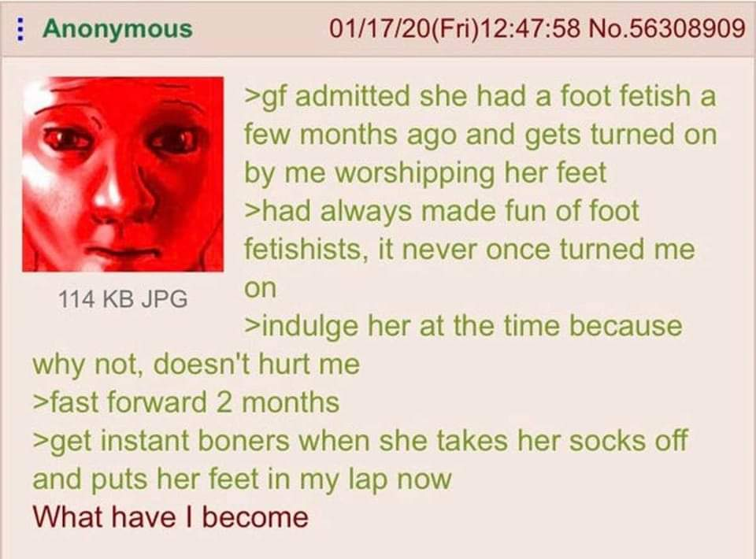756x559 pixels.
Task: Expand the red face thumbnail image
Action: (123, 174)
